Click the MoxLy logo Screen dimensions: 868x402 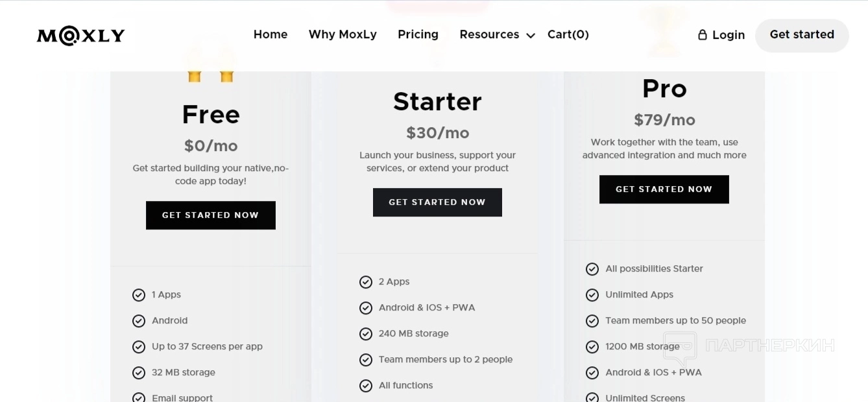point(80,36)
